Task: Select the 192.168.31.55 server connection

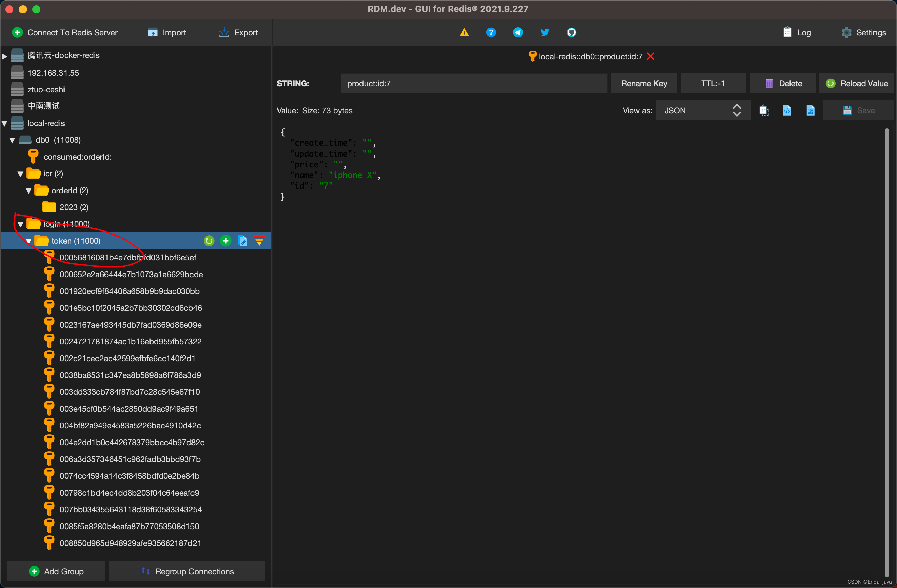Action: 53,73
